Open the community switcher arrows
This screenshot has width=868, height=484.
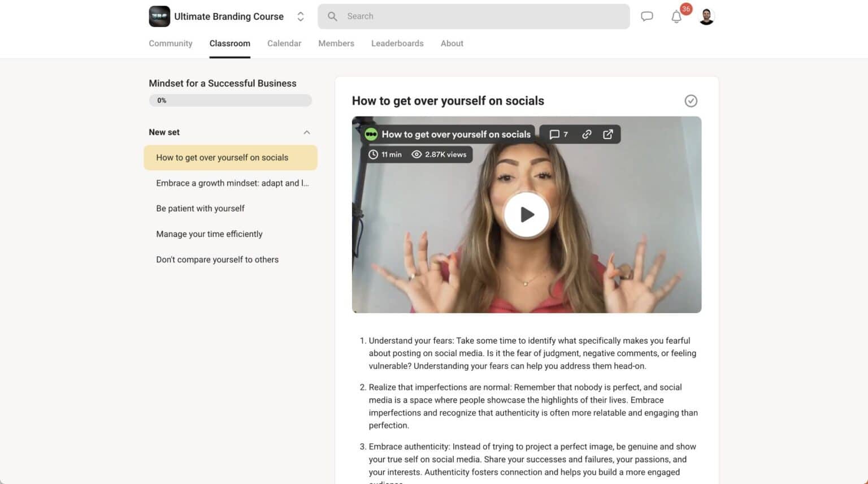301,16
